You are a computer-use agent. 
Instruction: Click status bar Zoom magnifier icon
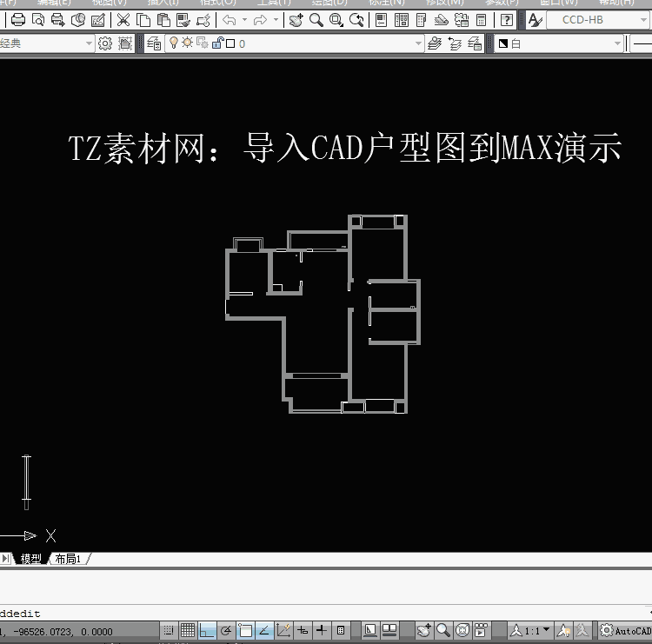click(x=443, y=631)
